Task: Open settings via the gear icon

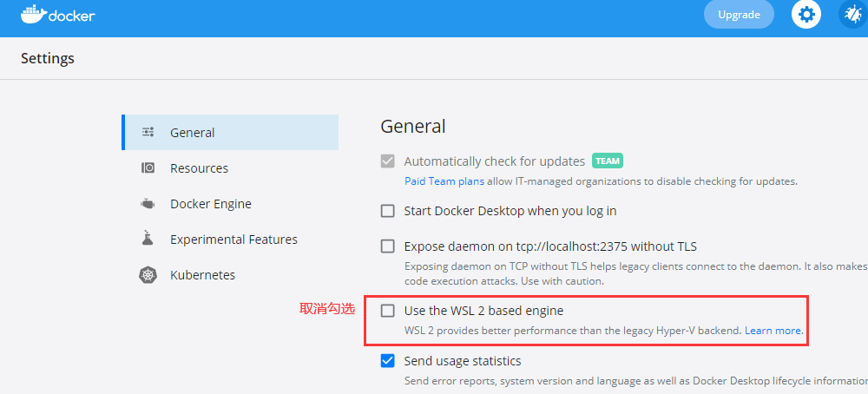Action: (806, 15)
